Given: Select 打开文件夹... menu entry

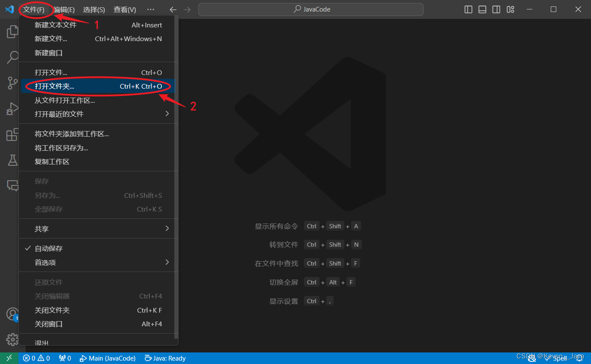Looking at the screenshot, I should pyautogui.click(x=98, y=86).
